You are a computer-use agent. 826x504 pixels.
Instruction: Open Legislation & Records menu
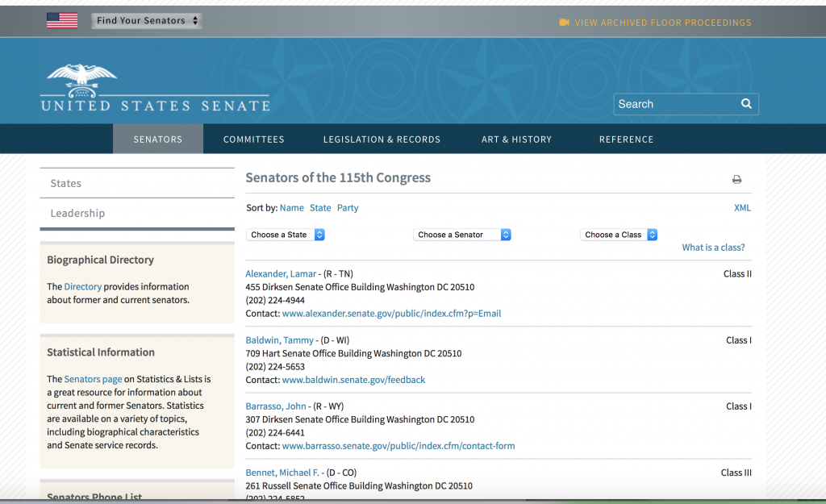click(382, 139)
